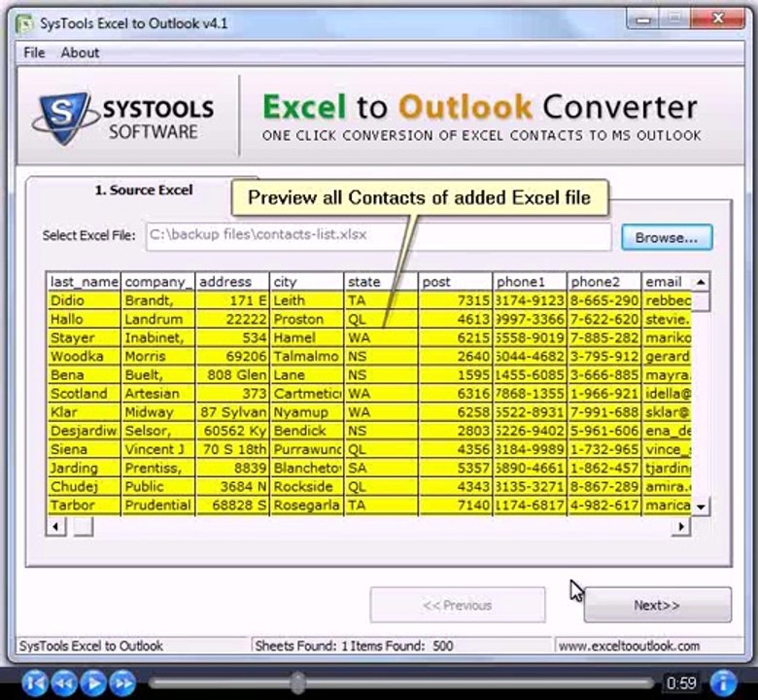Click the SysTools title bar app icon
The width and height of the screenshot is (758, 700).
point(23,24)
